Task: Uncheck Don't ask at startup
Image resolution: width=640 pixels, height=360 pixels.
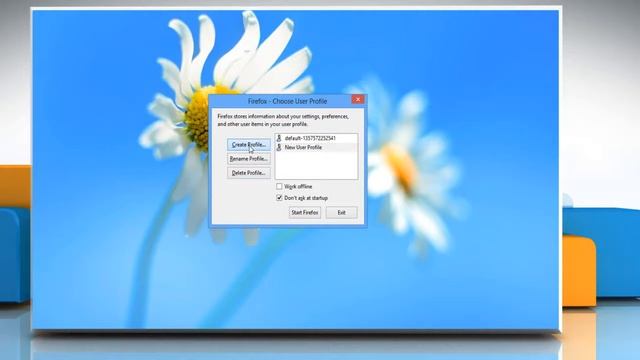Action: coord(279,198)
